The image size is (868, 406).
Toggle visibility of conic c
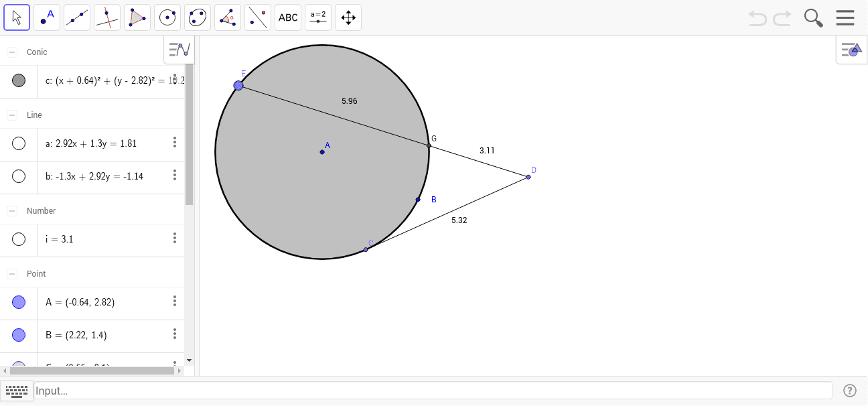tap(19, 80)
